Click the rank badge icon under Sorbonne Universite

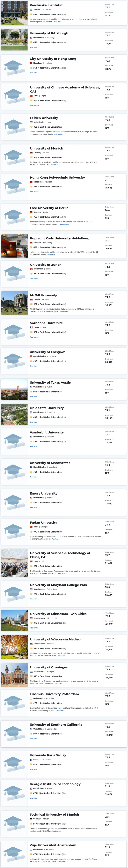(x=31, y=332)
